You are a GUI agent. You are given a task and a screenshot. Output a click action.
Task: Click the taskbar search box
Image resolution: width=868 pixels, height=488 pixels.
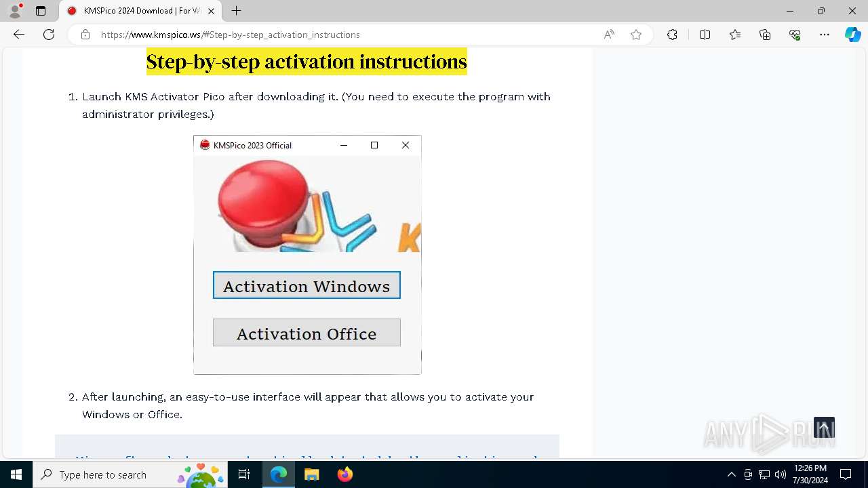coord(130,474)
